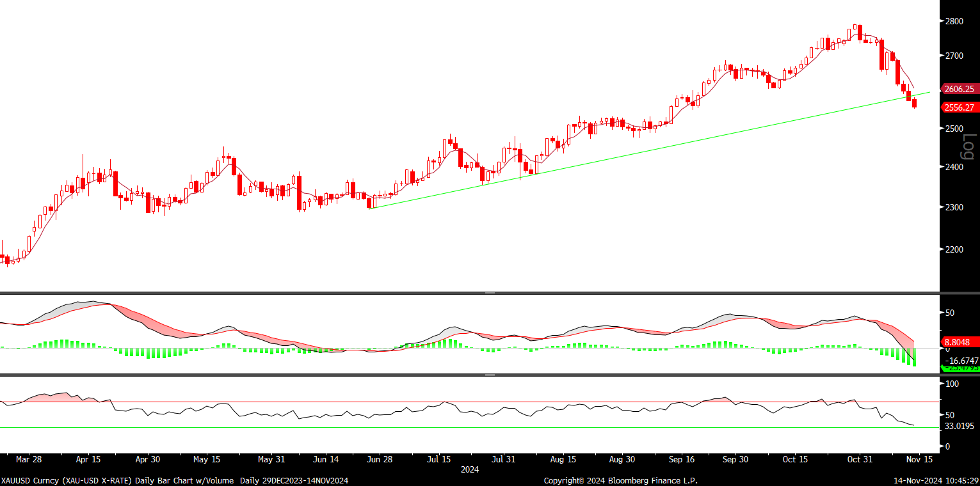Select the 50 label on the MACD axis
Screen dimensions: 980x486
point(949,313)
